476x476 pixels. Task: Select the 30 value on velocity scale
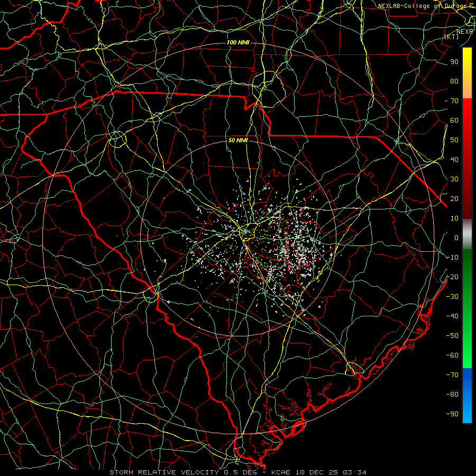coord(454,179)
